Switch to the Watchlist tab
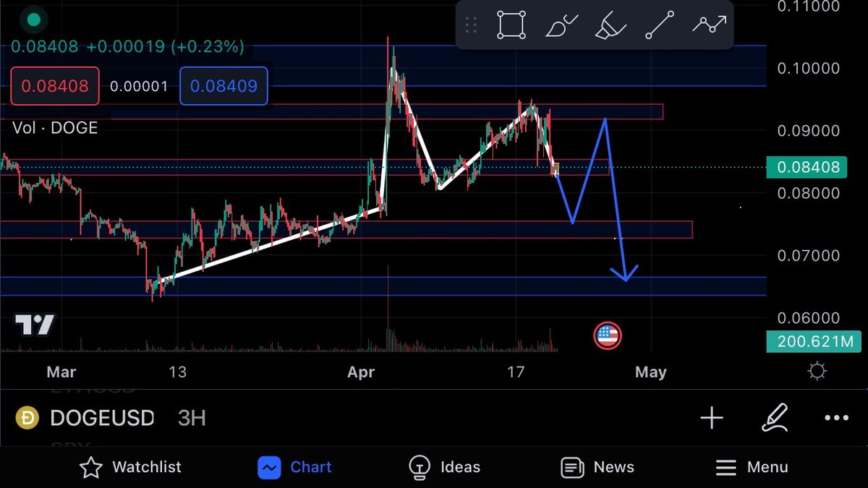Screen dimensions: 868x488 point(130,467)
